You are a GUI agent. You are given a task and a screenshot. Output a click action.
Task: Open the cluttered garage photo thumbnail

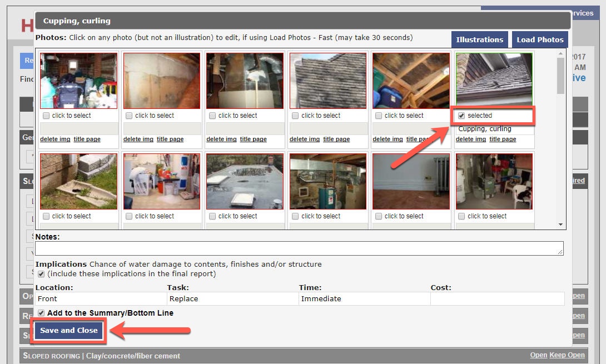(78, 81)
